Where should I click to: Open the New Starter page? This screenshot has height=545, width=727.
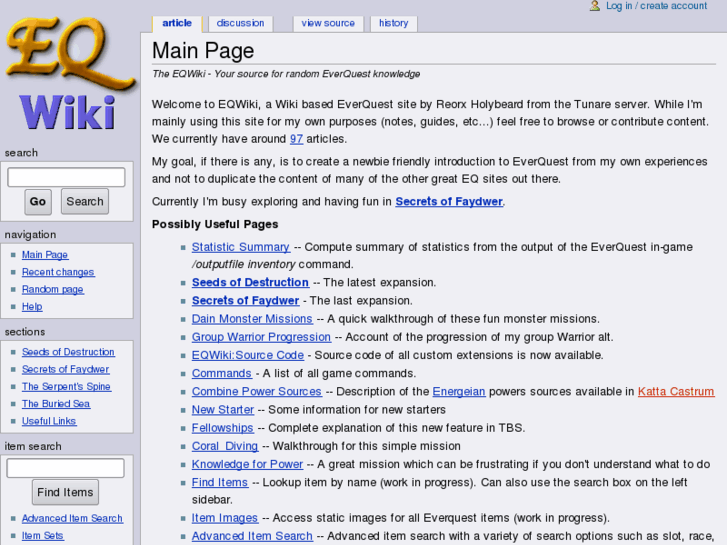pyautogui.click(x=223, y=410)
